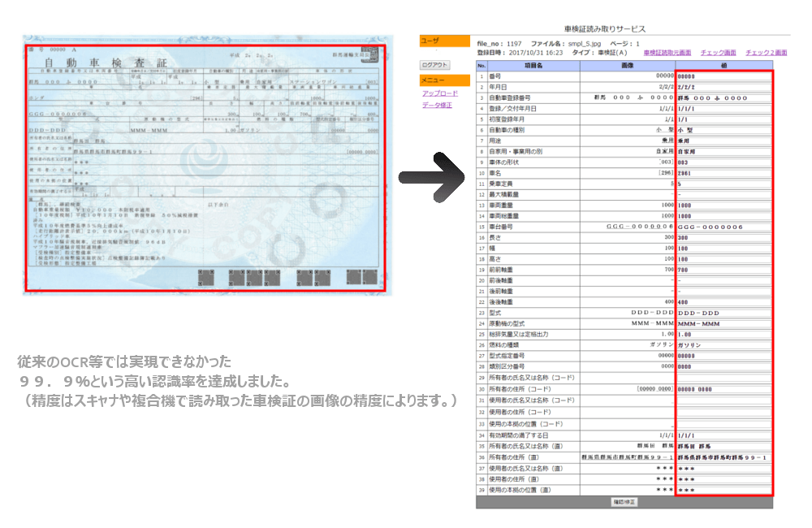Click the ユーザ section header
Screen dimensions: 812x528
pos(444,41)
